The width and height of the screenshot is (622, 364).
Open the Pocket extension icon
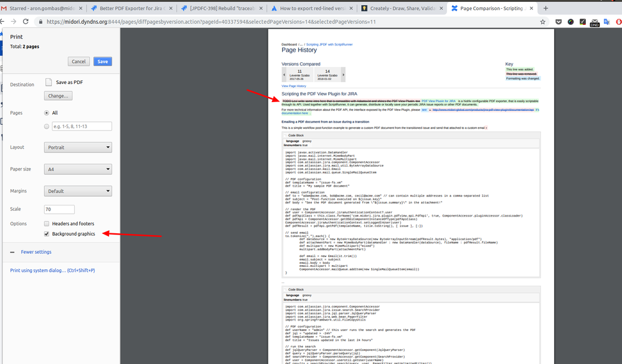pyautogui.click(x=558, y=22)
